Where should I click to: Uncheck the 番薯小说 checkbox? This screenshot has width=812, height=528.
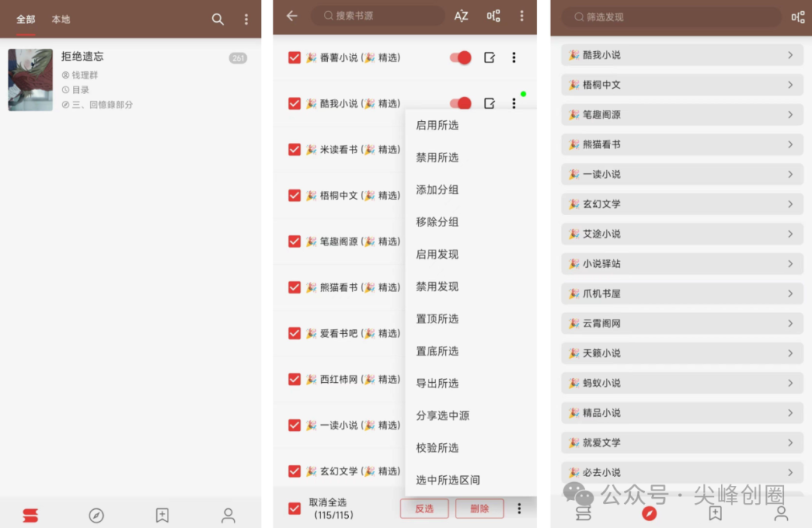[x=294, y=57]
